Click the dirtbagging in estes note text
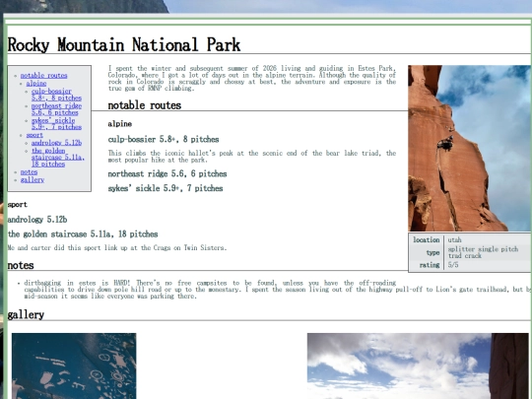 [278, 290]
